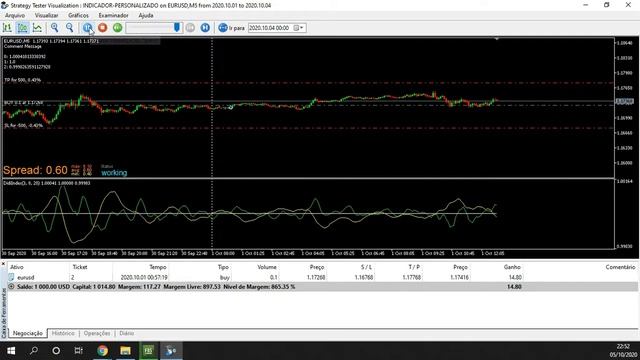Open Windows taskbar search
Image resolution: width=640 pixels, height=360 pixels.
coord(34,351)
